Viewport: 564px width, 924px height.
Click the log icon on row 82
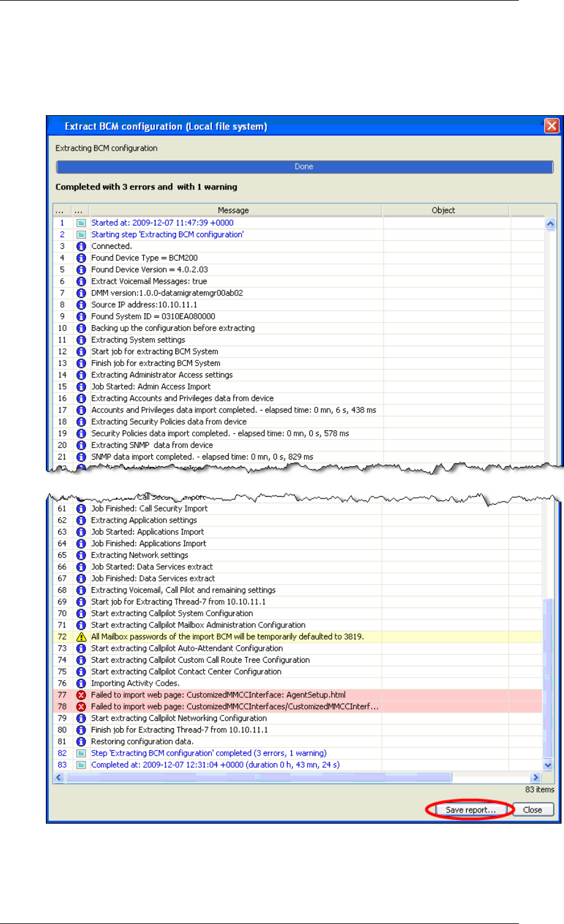(x=81, y=754)
